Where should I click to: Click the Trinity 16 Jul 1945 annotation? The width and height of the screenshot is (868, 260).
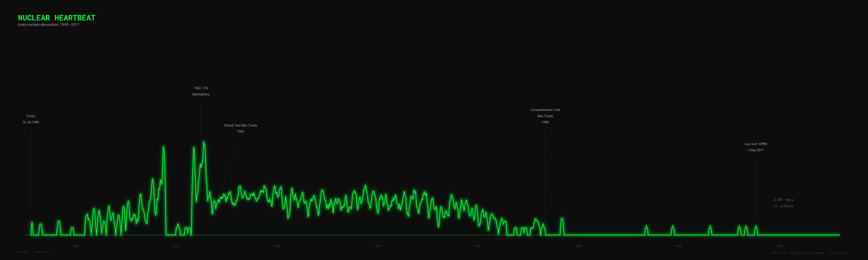coord(31,119)
